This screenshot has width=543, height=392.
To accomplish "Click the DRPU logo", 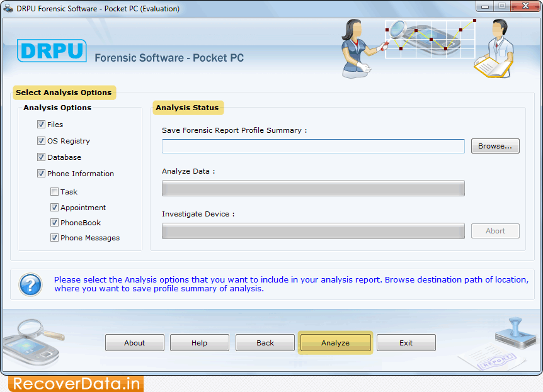I will coord(52,50).
